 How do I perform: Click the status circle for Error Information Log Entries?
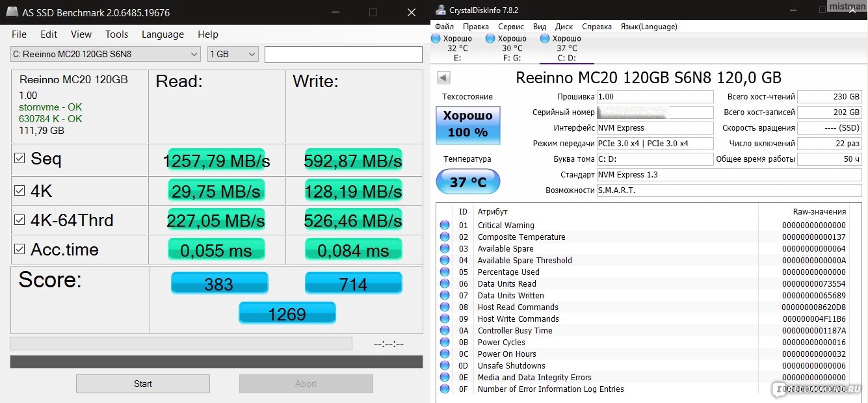point(445,389)
